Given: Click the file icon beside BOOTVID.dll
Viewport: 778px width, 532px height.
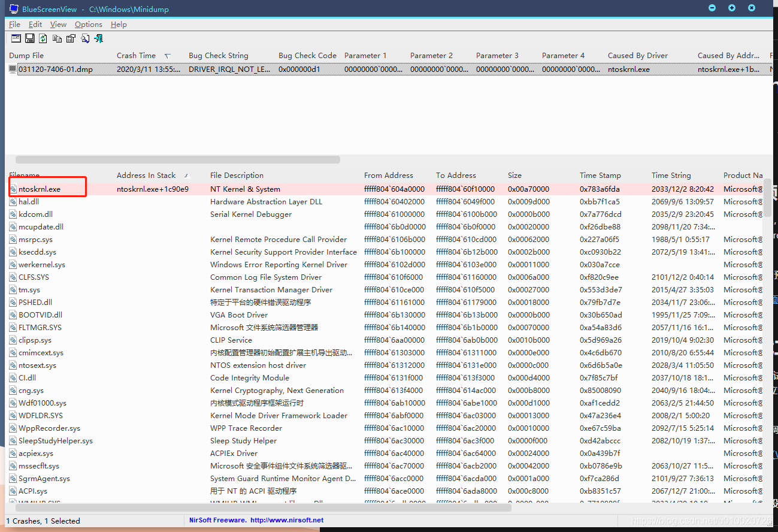Looking at the screenshot, I should [13, 315].
